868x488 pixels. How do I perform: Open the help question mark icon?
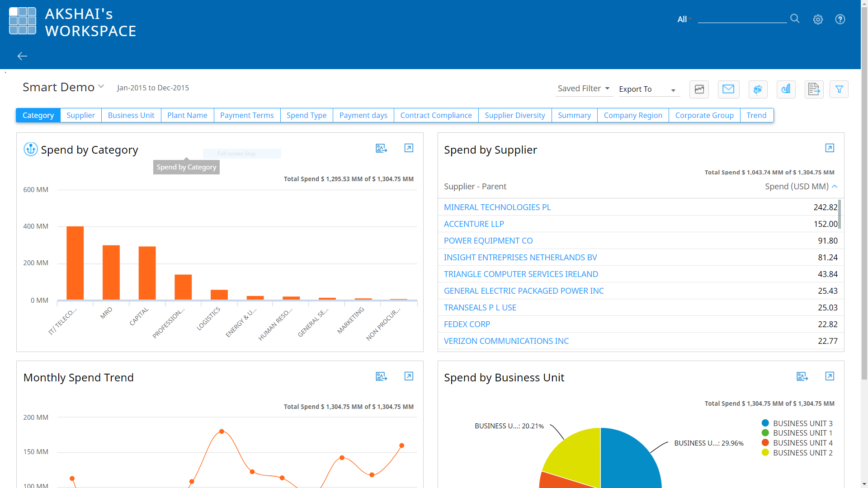click(840, 19)
